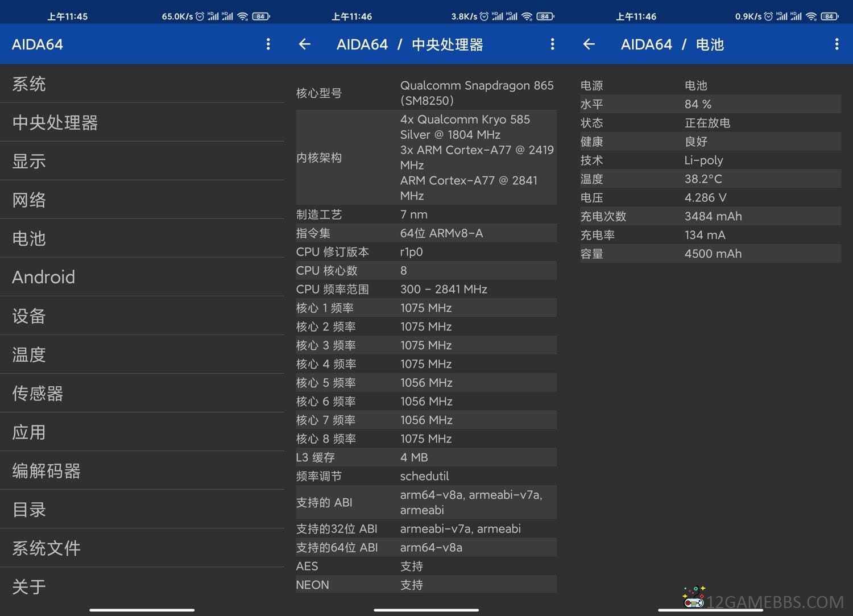Select the 核心 5 频率 row label

coord(326,383)
